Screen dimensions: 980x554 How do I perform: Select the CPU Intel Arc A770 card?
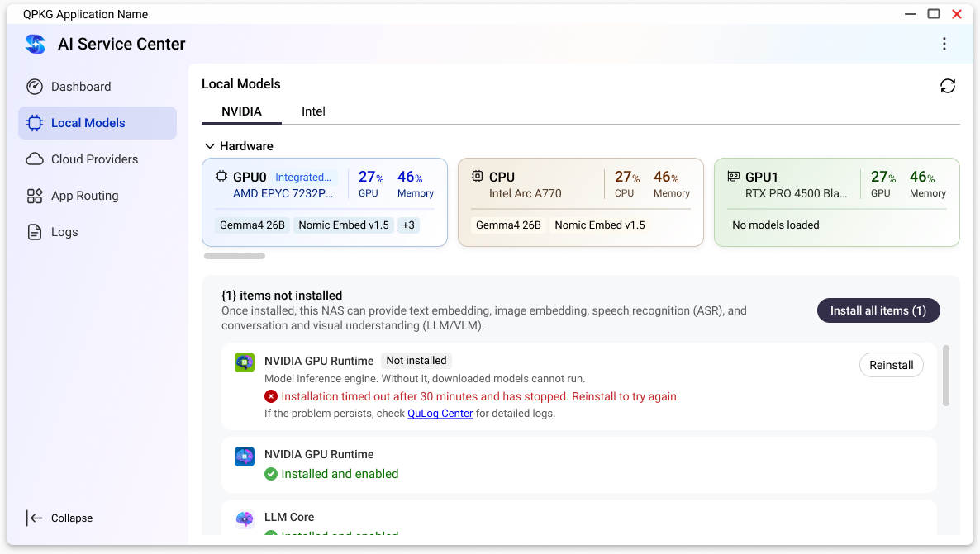581,202
